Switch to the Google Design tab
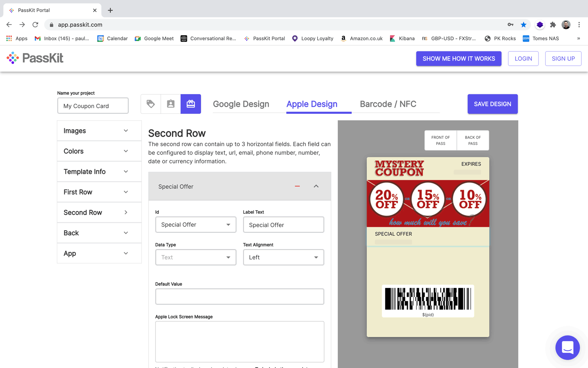Image resolution: width=588 pixels, height=368 pixels. [241, 104]
